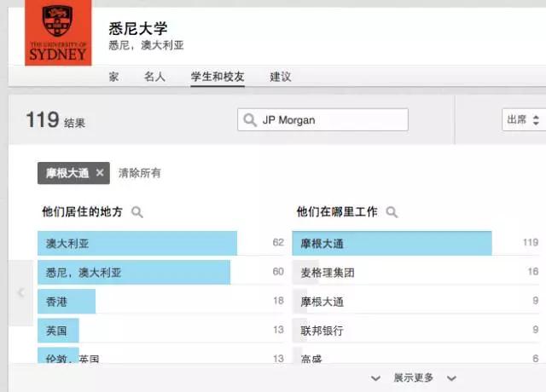Select the 香港 location filter
Screen dimensions: 546x392
pos(67,302)
